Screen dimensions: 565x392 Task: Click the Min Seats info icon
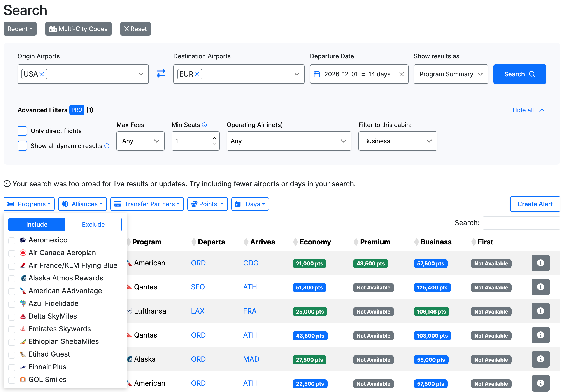[204, 125]
